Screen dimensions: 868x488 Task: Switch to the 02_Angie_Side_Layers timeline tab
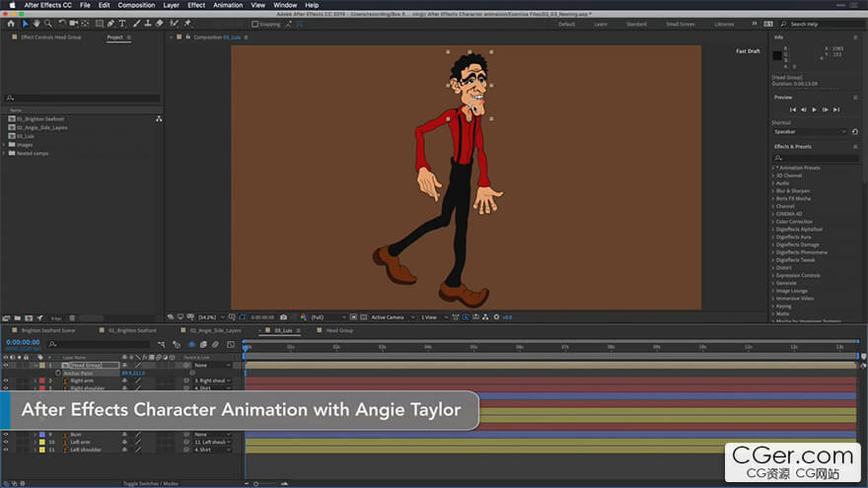215,330
